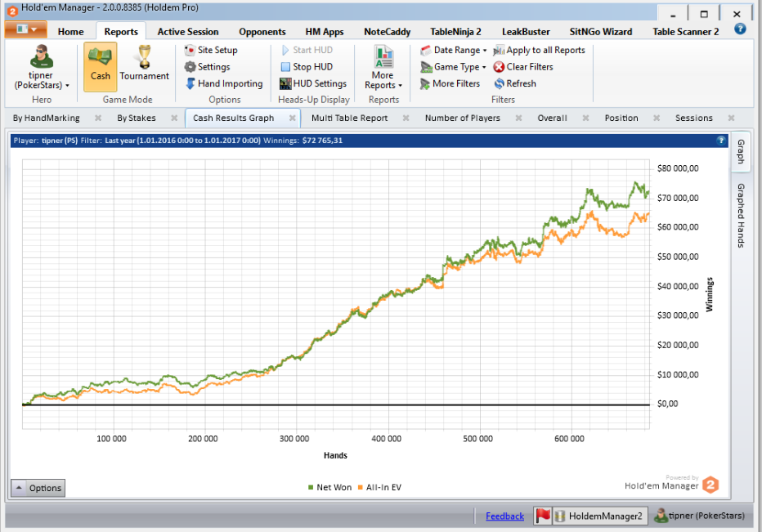Select Cash game mode
The width and height of the screenshot is (762, 532).
point(100,66)
